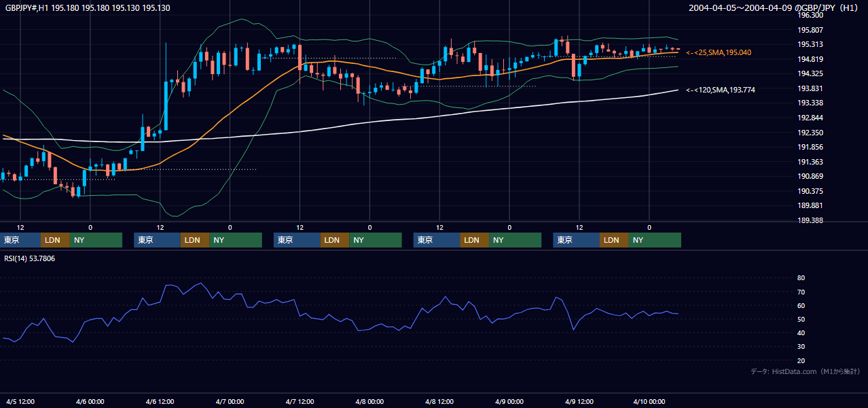Viewport: 868px width, 408px height.
Task: Select the 195.807 price axis label
Action: (810, 30)
